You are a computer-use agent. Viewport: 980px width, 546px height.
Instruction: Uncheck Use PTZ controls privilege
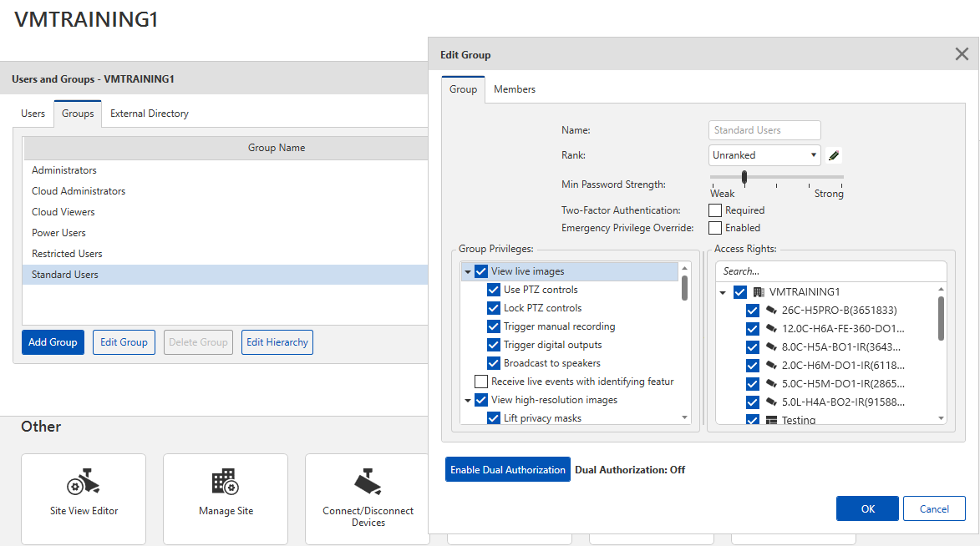click(494, 290)
